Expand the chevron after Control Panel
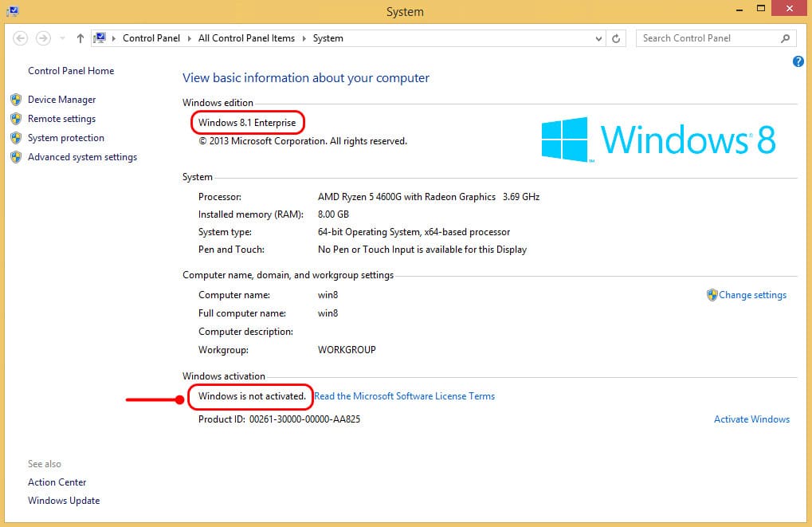The image size is (812, 527). click(x=189, y=38)
